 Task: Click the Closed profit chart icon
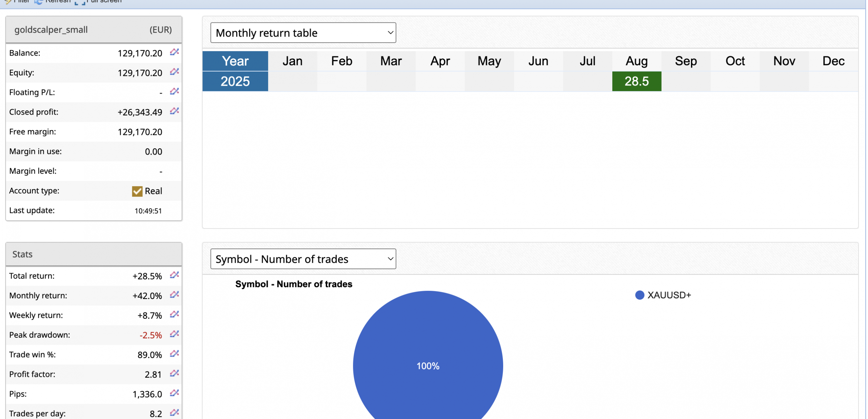pos(174,111)
